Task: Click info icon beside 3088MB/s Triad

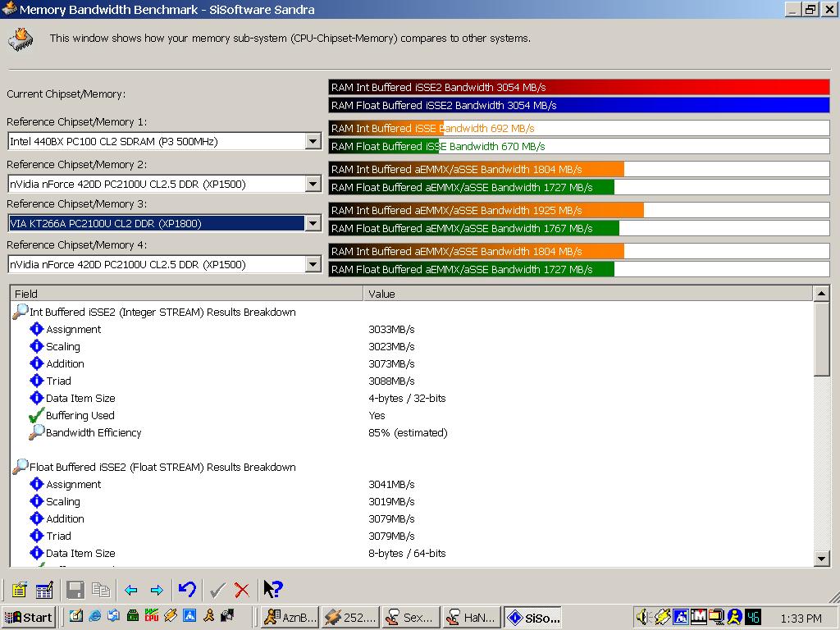Action: (x=36, y=381)
